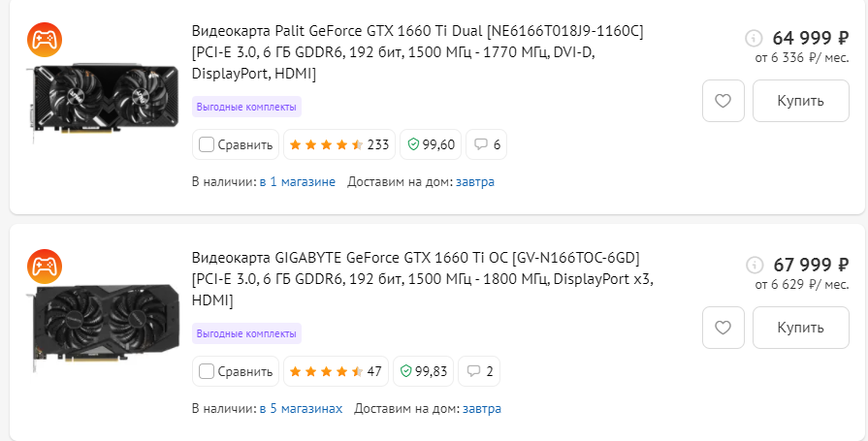Click the gamepad badge on GIGABYTE card
868x441 pixels.
(x=44, y=265)
